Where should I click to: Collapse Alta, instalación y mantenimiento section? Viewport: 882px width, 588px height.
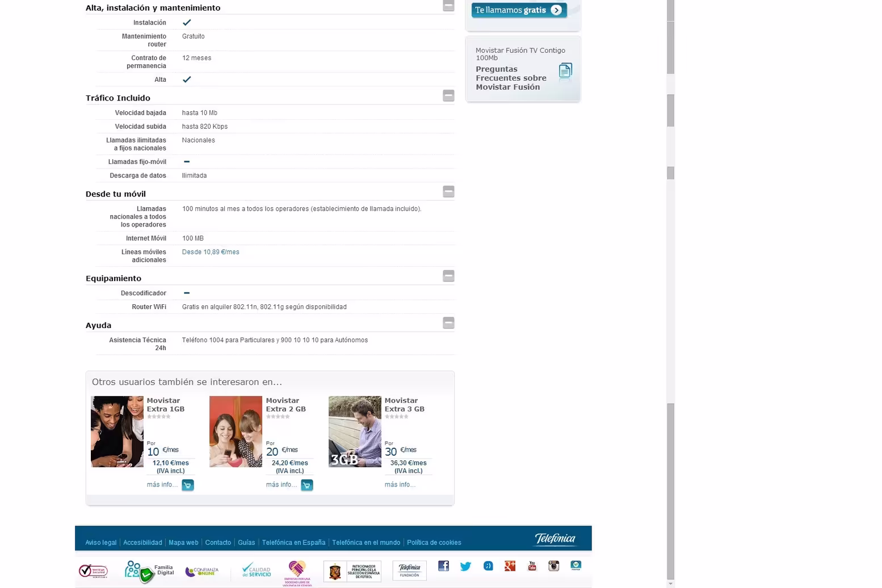tap(448, 6)
